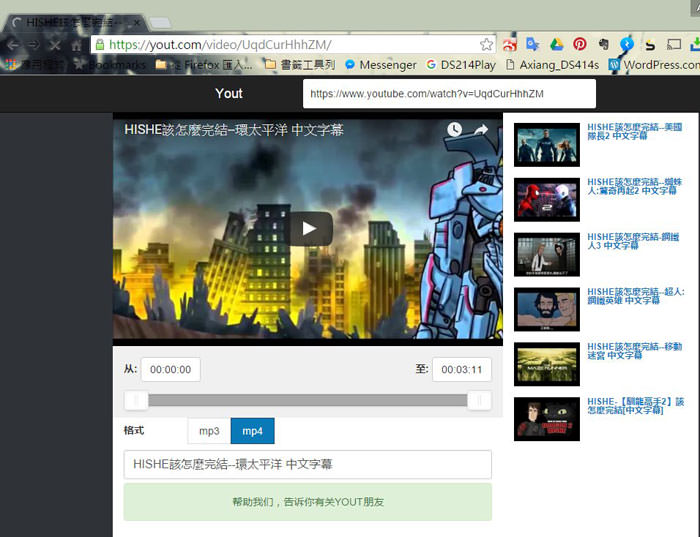
Task: Click the video share arrow icon
Action: pos(481,130)
